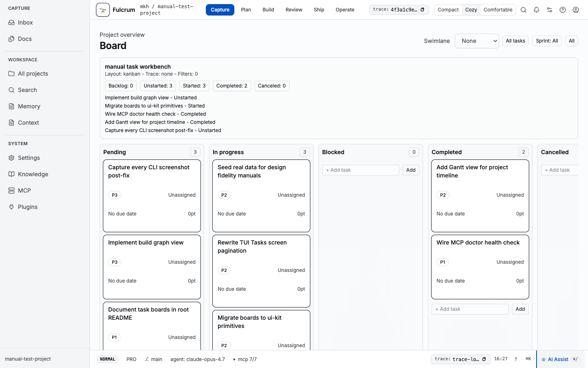Focus Add task field in Cancelled column
The height and width of the screenshot is (368, 588).
click(x=560, y=170)
